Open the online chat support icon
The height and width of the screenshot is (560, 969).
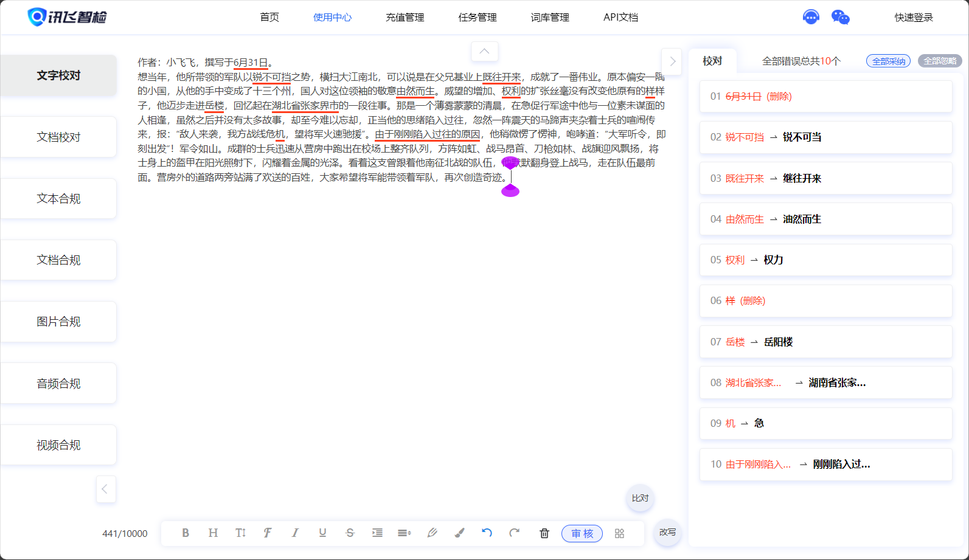[811, 17]
